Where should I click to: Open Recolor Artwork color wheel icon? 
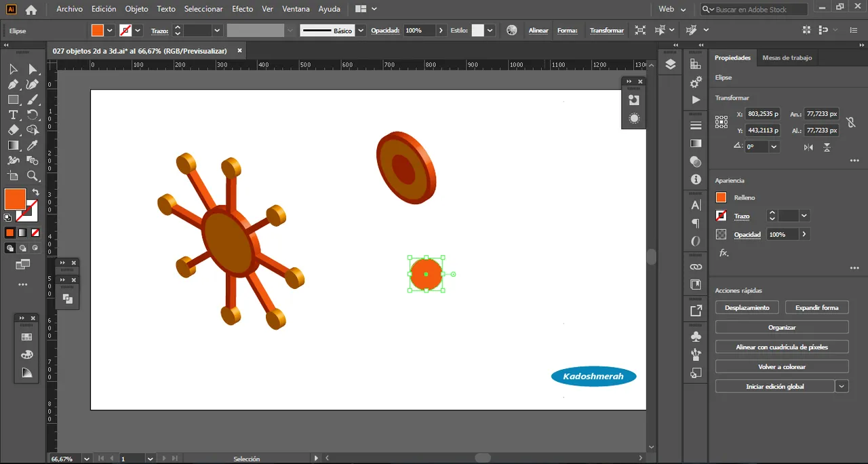pos(512,31)
